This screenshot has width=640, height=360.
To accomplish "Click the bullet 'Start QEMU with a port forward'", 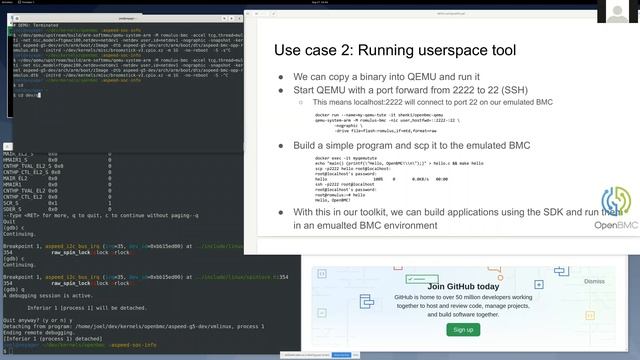I will [x=410, y=90].
